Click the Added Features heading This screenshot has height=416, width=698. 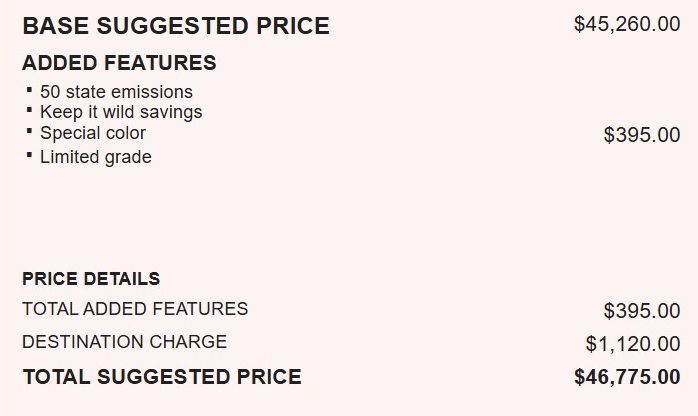tap(119, 63)
